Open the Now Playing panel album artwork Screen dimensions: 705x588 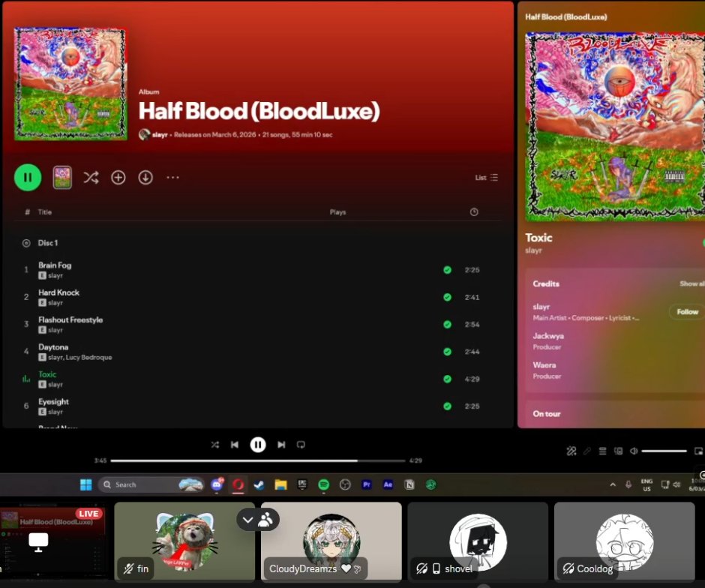click(615, 127)
